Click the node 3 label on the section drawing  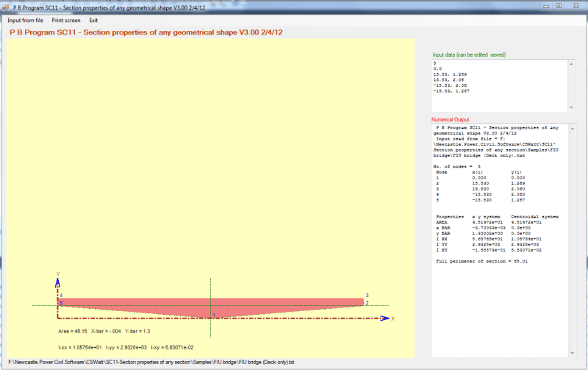click(367, 296)
